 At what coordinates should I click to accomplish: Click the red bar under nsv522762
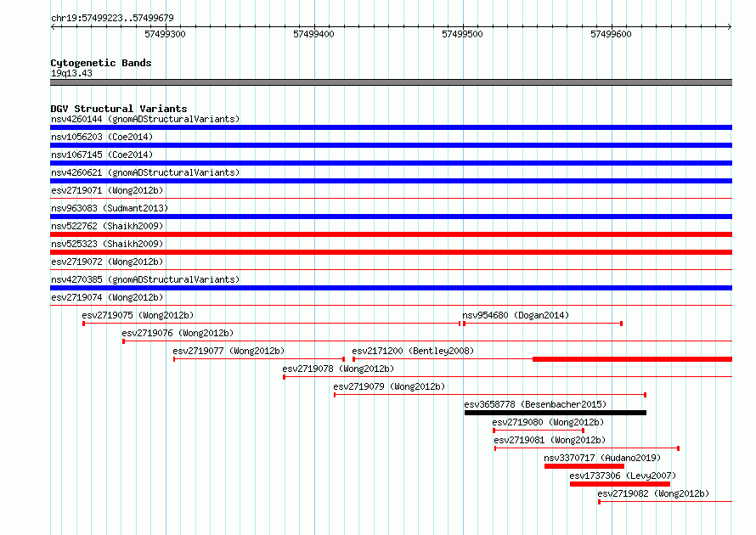click(391, 234)
